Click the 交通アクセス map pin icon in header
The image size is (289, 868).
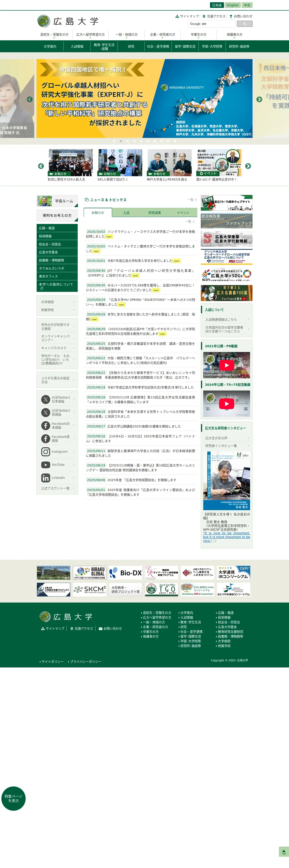coord(204,16)
